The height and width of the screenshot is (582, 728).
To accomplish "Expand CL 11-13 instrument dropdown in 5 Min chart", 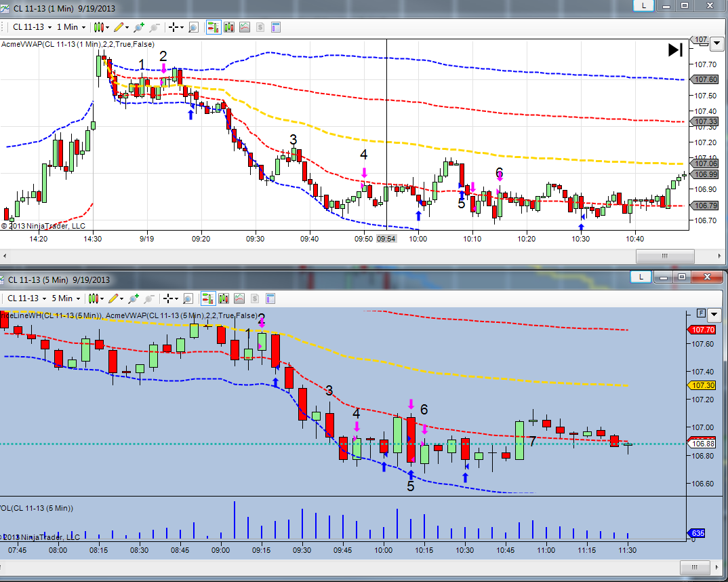I will 45,298.
